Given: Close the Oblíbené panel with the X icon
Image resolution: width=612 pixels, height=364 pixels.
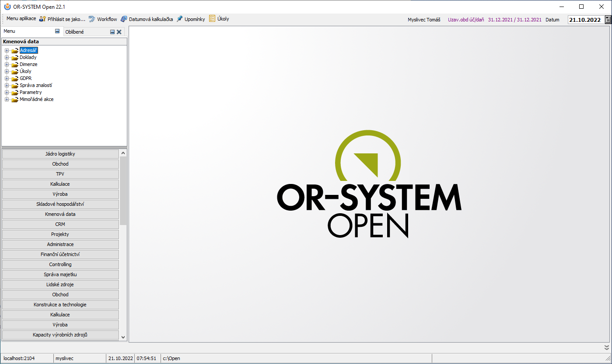Looking at the screenshot, I should click(x=119, y=32).
